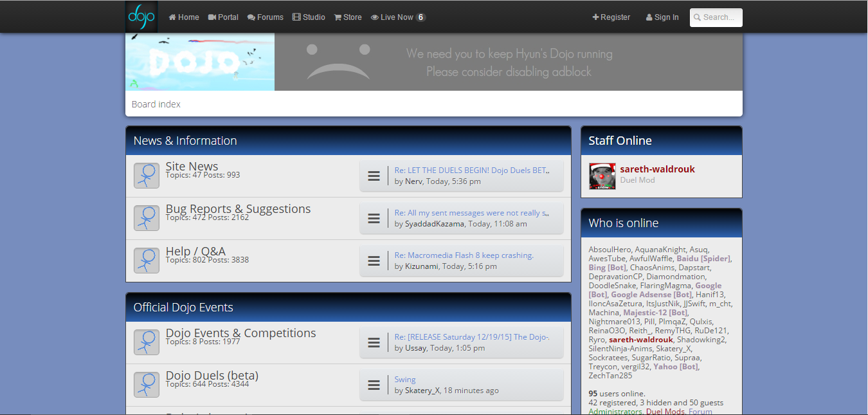
Task: Click sareth-waldrouk's avatar in Staff Online
Action: (602, 176)
